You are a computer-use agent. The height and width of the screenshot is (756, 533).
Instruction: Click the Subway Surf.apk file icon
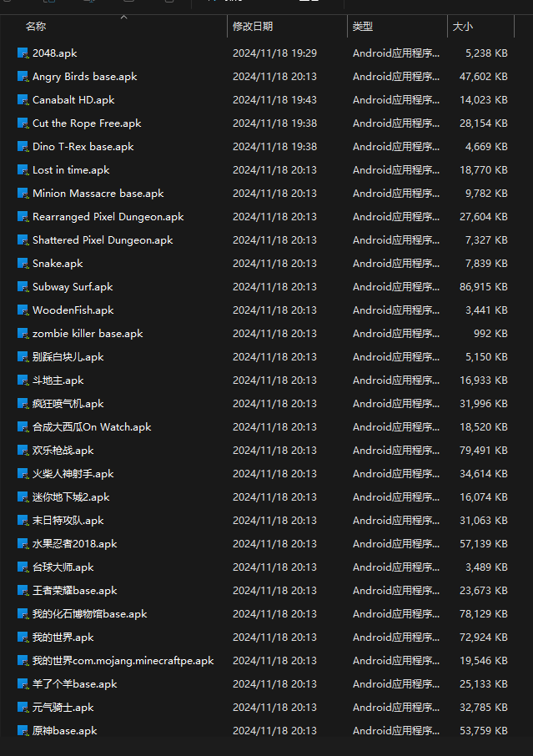(x=23, y=287)
